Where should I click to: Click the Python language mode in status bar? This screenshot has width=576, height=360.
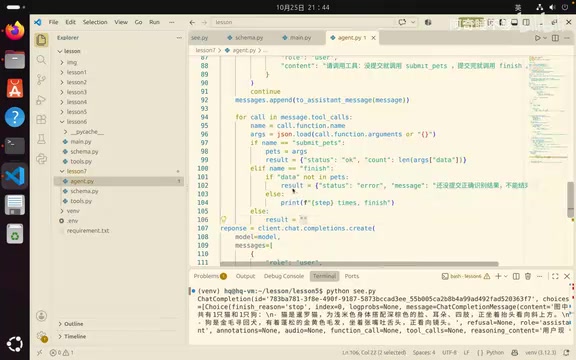pos(495,353)
